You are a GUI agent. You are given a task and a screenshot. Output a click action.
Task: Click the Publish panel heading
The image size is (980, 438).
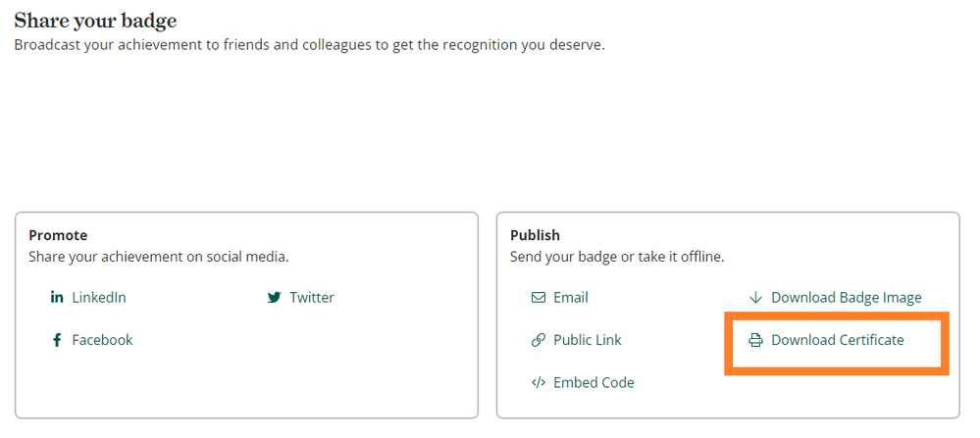535,235
